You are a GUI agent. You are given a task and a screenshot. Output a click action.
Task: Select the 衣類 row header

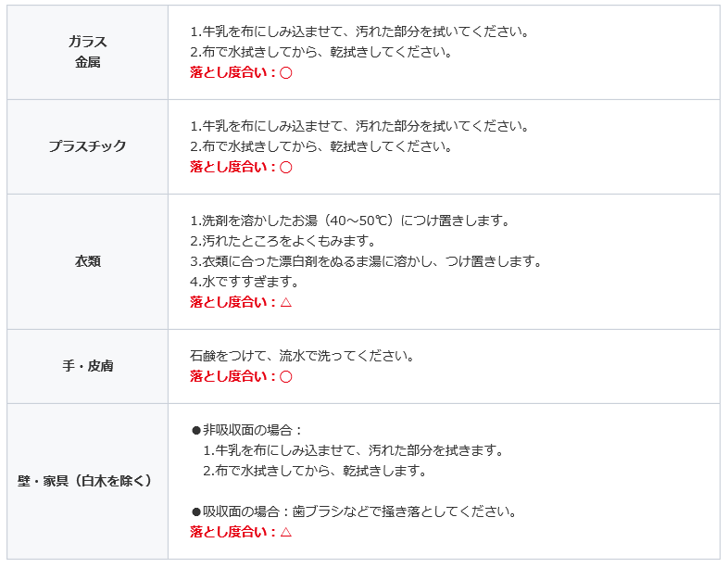click(x=87, y=261)
